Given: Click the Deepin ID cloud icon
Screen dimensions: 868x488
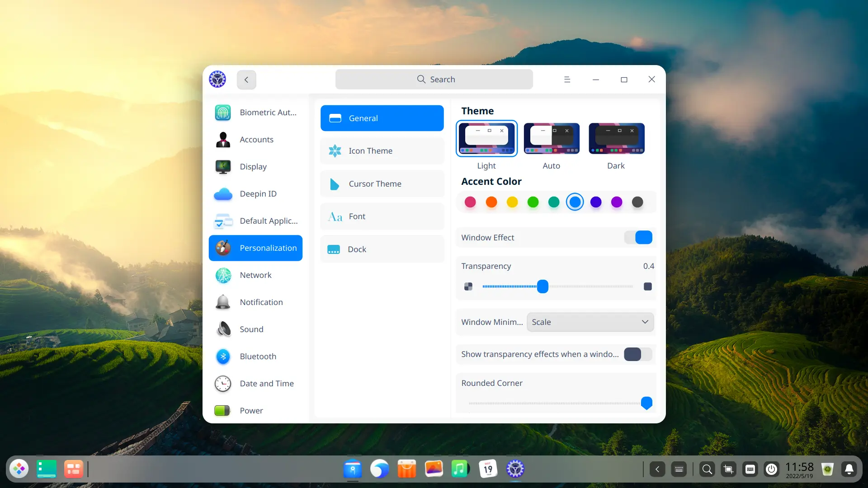Looking at the screenshot, I should pos(223,194).
